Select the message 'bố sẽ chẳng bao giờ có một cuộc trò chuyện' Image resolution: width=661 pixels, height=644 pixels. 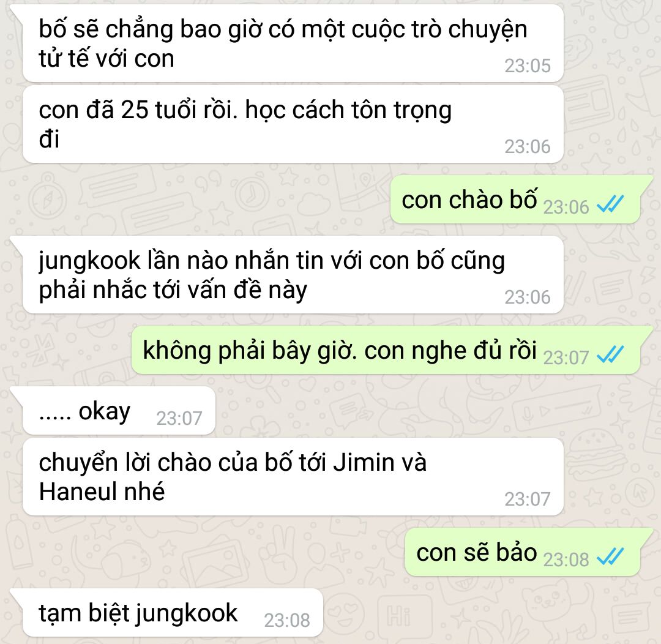(x=293, y=43)
